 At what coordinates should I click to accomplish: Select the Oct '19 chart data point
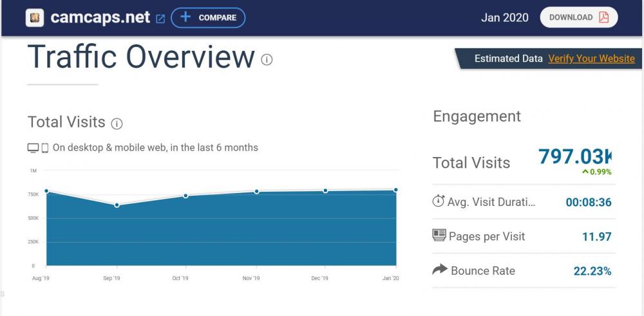[x=186, y=196]
